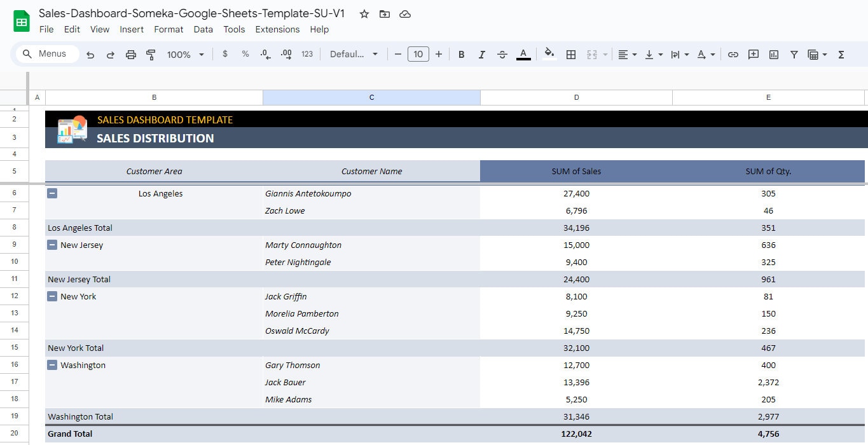The width and height of the screenshot is (868, 445).
Task: Create a filter
Action: [x=794, y=54]
